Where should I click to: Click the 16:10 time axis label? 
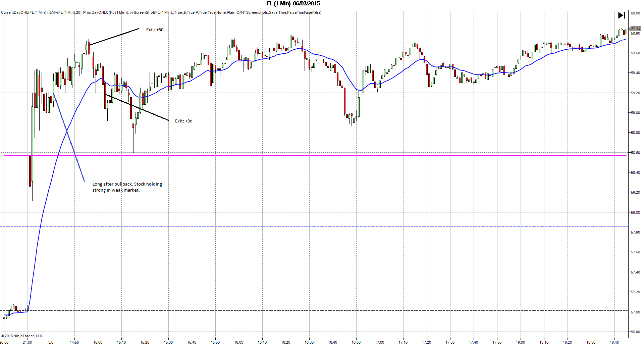coord(262,342)
